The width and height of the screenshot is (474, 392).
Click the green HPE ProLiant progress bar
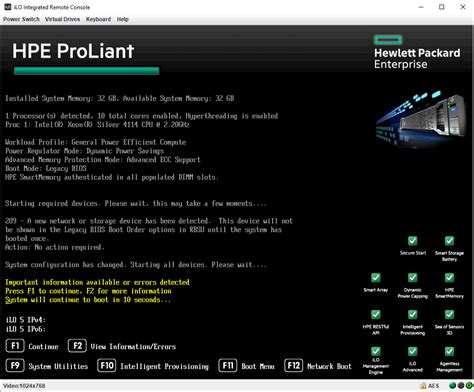tap(86, 71)
